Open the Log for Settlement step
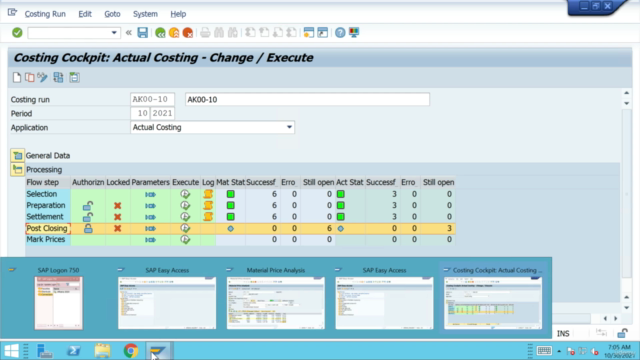 [x=208, y=217]
